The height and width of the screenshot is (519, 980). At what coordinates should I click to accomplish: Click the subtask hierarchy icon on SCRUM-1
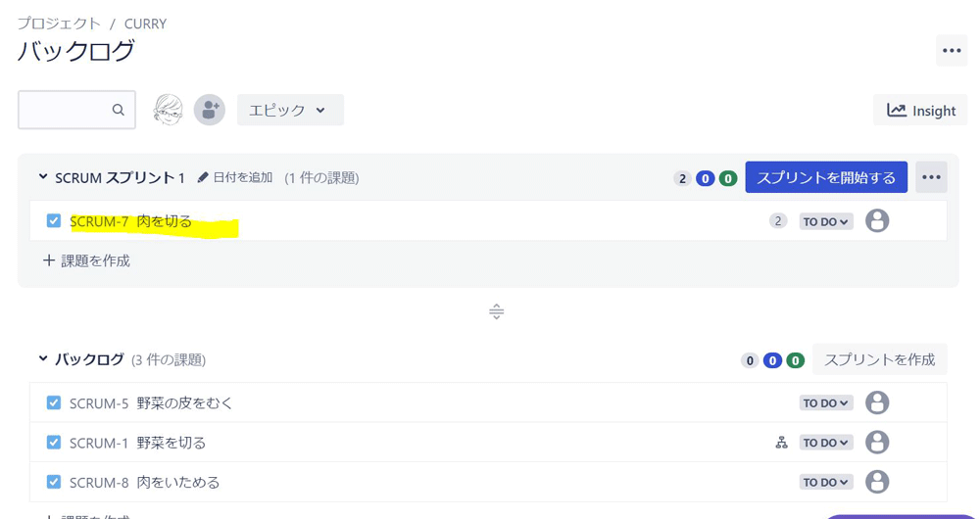[x=781, y=443]
